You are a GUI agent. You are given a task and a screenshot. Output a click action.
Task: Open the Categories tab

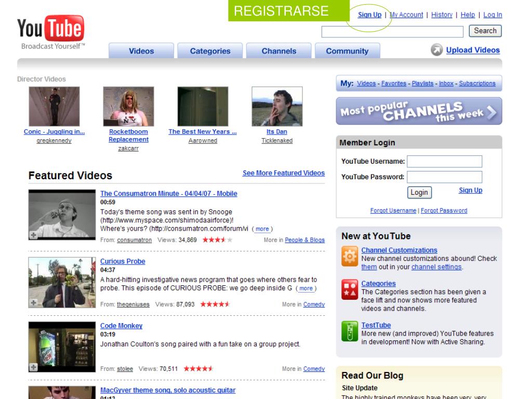[x=210, y=51]
